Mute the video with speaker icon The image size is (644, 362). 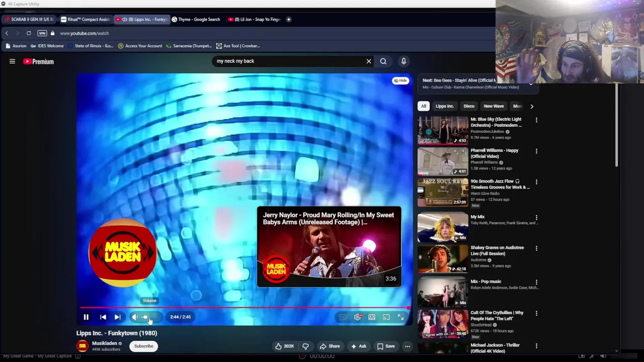(135, 317)
